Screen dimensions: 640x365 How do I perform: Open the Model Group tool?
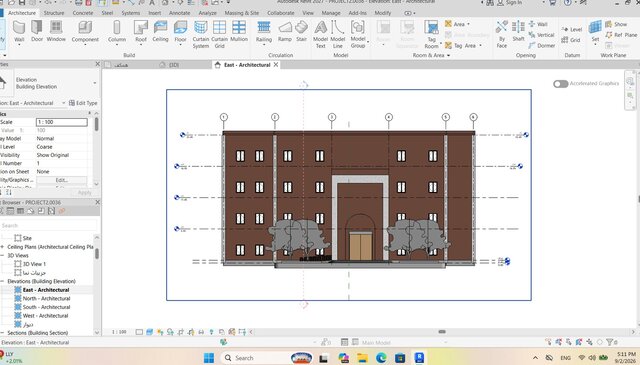point(358,35)
